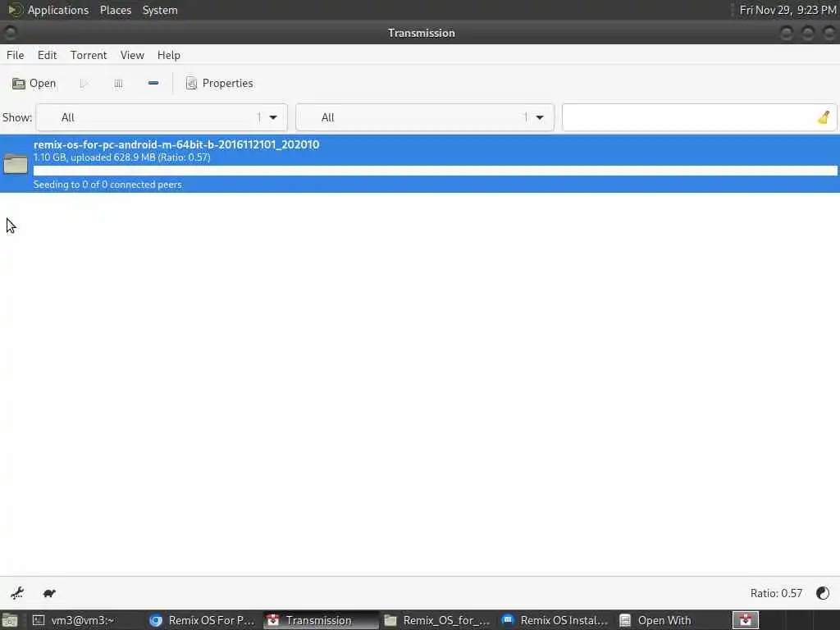Open the File menu
Screen dimensions: 840x630
point(15,55)
